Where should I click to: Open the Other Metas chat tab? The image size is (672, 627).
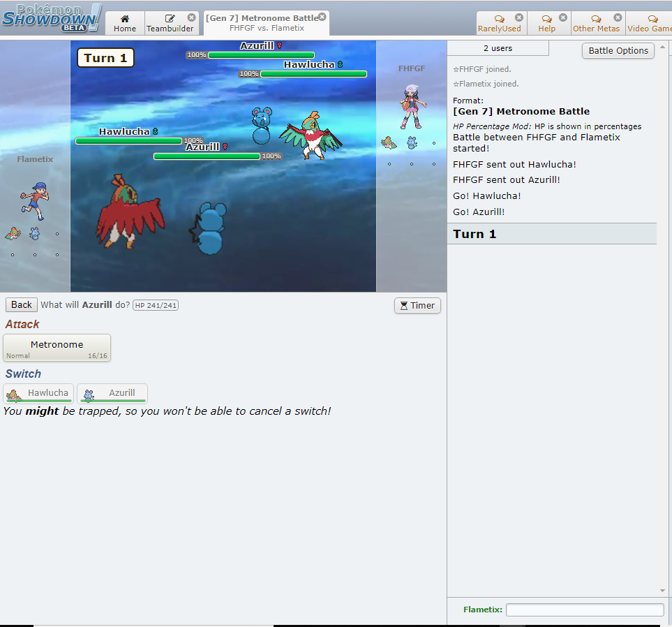(596, 23)
